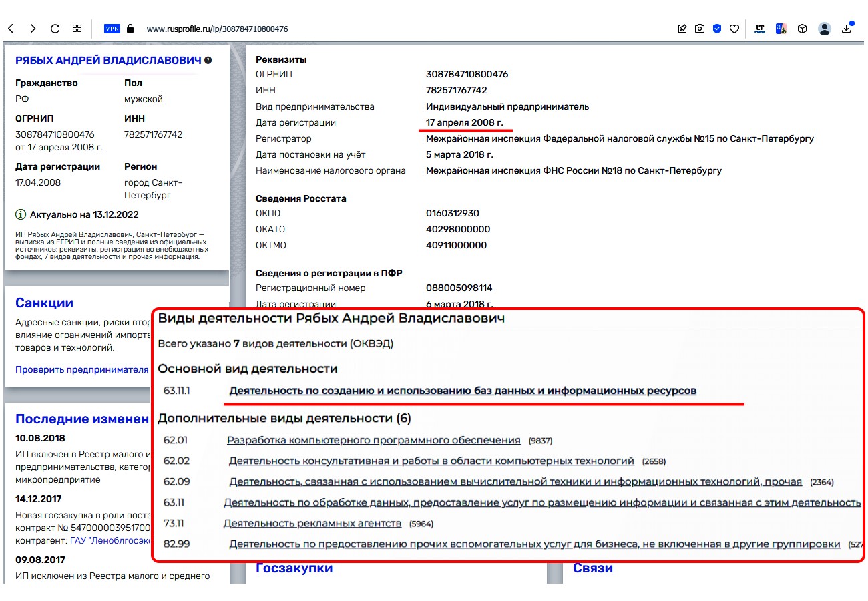Open the LT extension icon
868x601 pixels.
click(760, 29)
